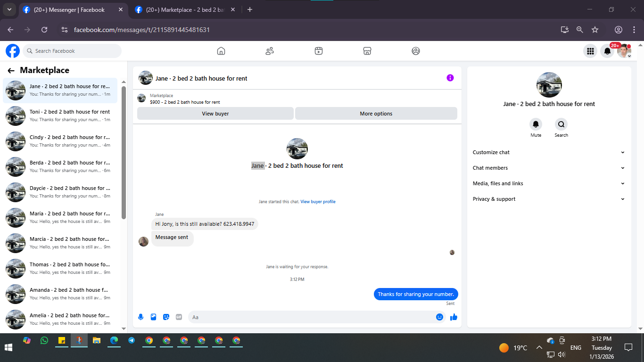Open the Windows Start menu
The width and height of the screenshot is (644, 362).
click(x=8, y=348)
